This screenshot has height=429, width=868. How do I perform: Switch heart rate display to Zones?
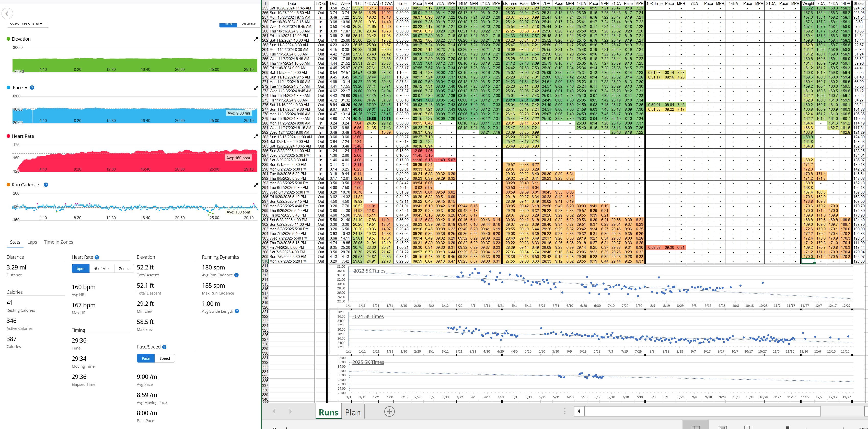124,268
